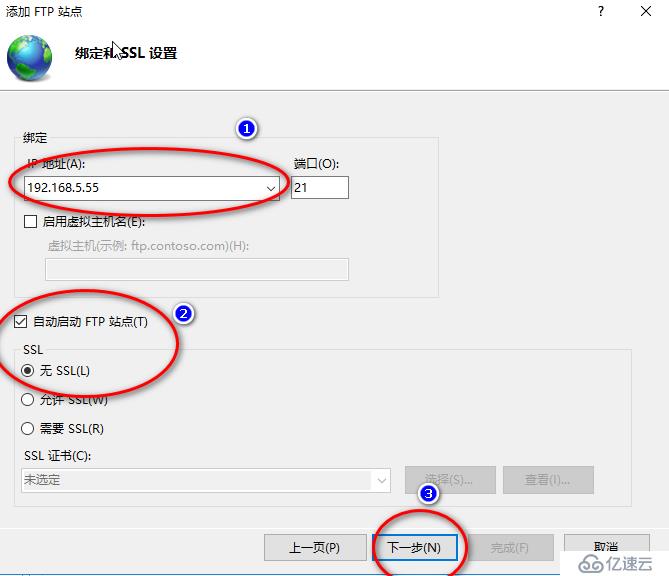Screen dimensions: 669x576
Task: Open the help question mark button
Action: click(601, 11)
